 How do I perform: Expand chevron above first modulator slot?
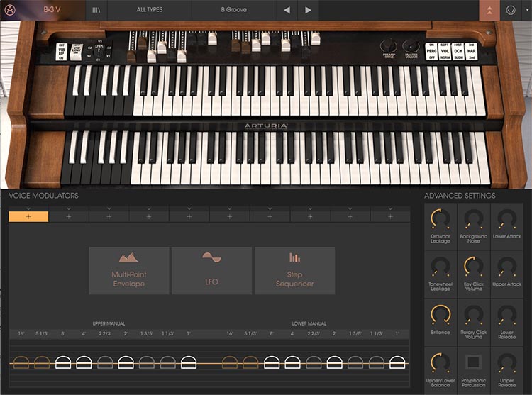[28, 208]
